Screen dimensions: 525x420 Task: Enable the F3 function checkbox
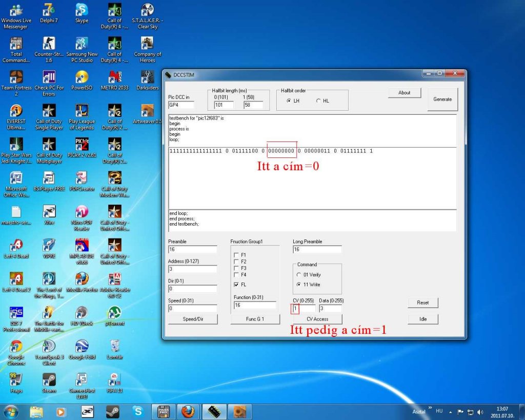(236, 268)
